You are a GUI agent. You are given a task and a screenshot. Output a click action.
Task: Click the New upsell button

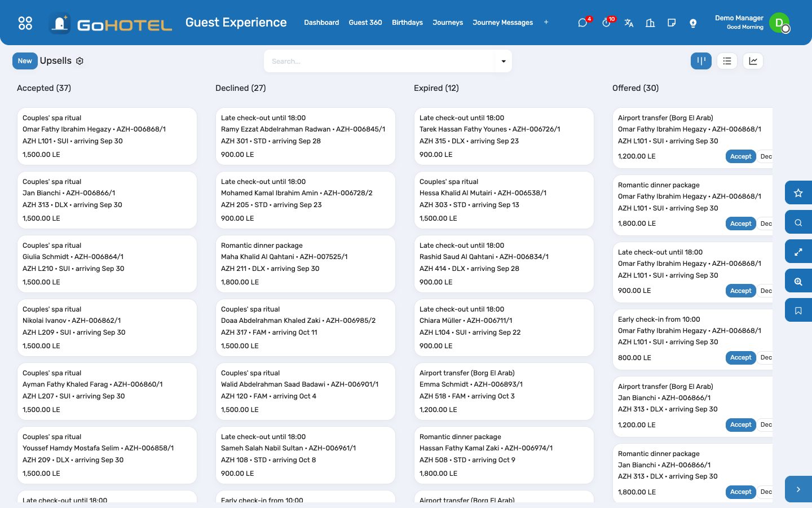(25, 61)
